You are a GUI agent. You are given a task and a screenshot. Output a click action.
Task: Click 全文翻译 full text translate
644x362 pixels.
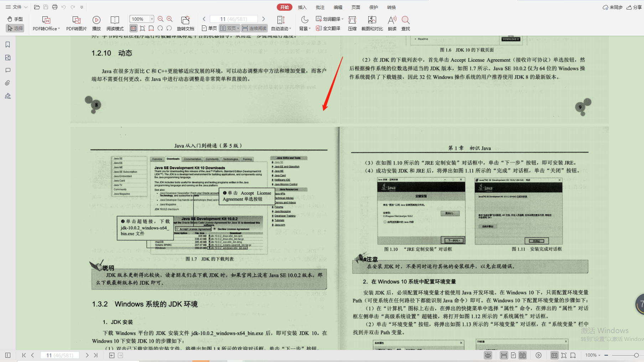328,28
